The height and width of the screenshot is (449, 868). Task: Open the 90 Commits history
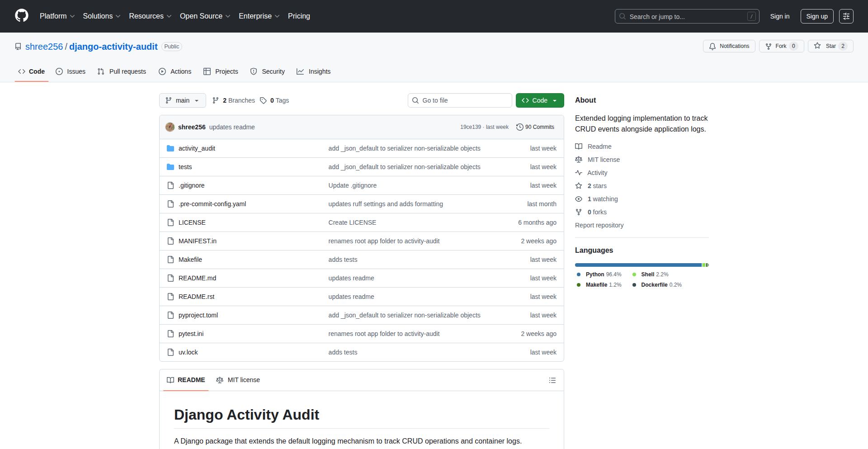(535, 127)
